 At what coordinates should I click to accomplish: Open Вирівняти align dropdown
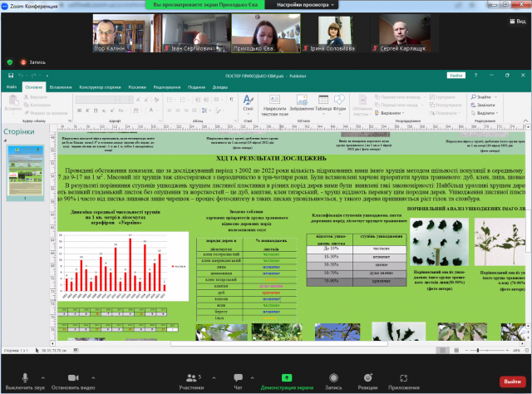tap(390, 113)
